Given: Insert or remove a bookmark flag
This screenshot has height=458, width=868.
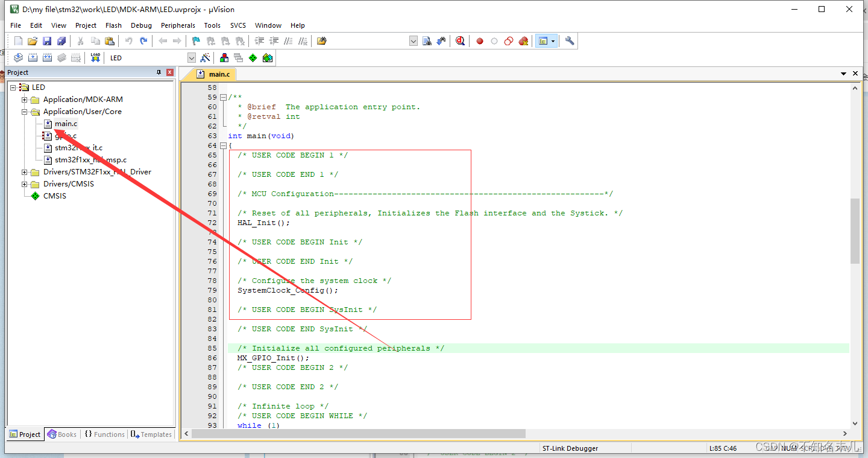Looking at the screenshot, I should pyautogui.click(x=196, y=41).
